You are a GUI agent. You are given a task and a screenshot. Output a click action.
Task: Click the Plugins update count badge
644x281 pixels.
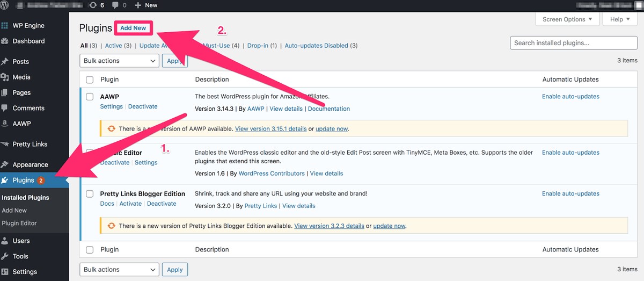click(40, 181)
